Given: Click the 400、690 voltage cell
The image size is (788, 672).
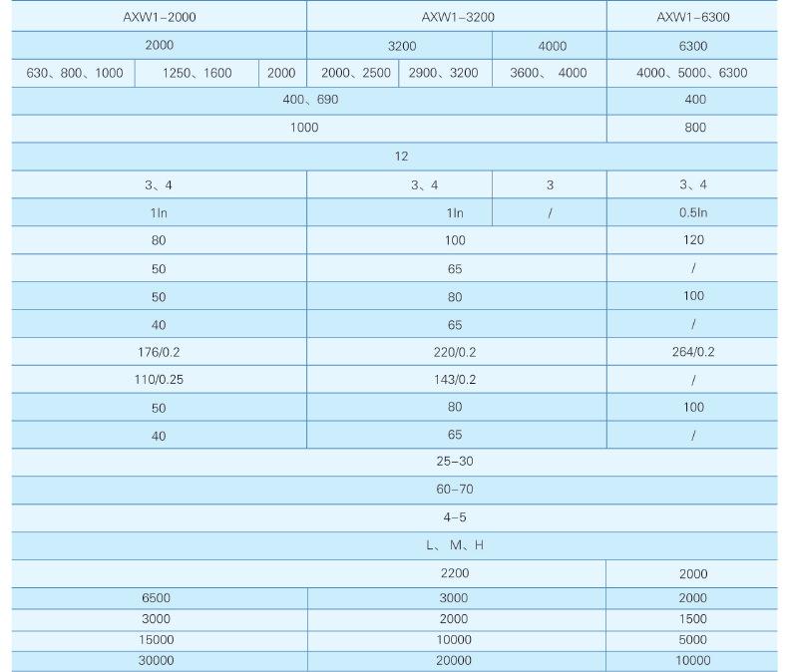Looking at the screenshot, I should pos(309,100).
